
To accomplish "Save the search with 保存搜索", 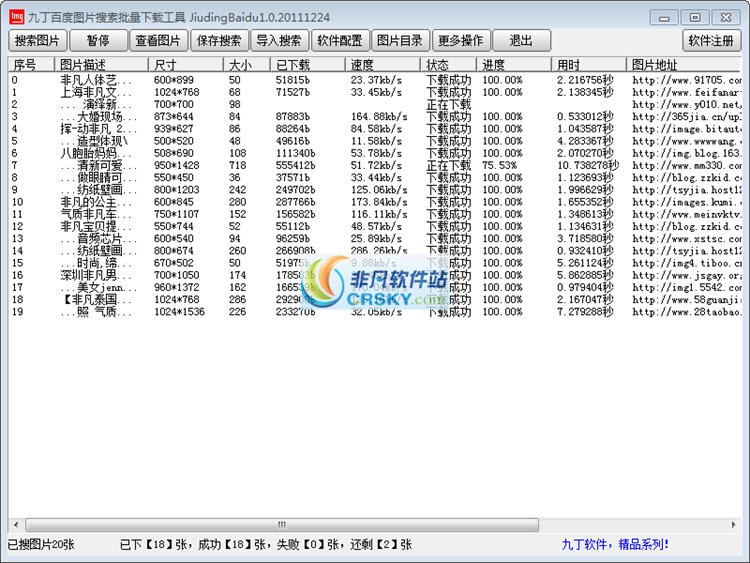I will (x=219, y=41).
